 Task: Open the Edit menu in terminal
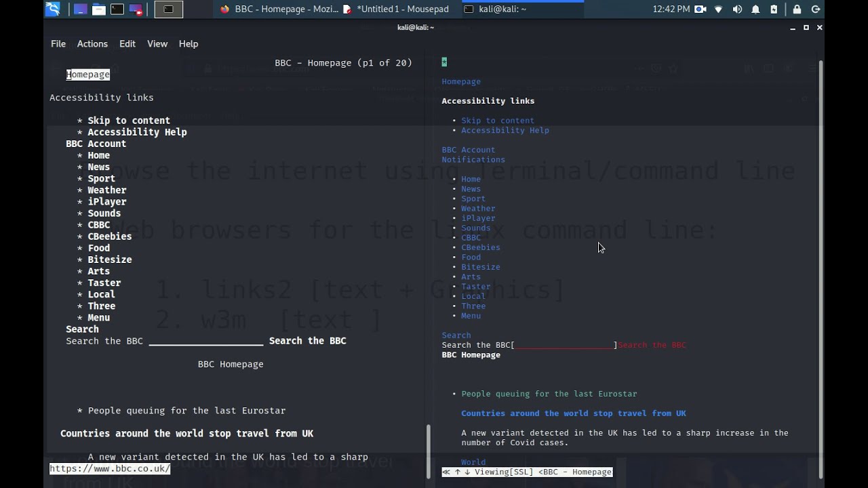coord(127,43)
